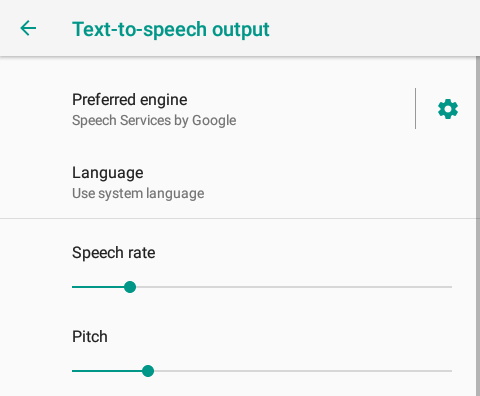The width and height of the screenshot is (480, 396).
Task: Click the Speech rate label
Action: pos(114,253)
